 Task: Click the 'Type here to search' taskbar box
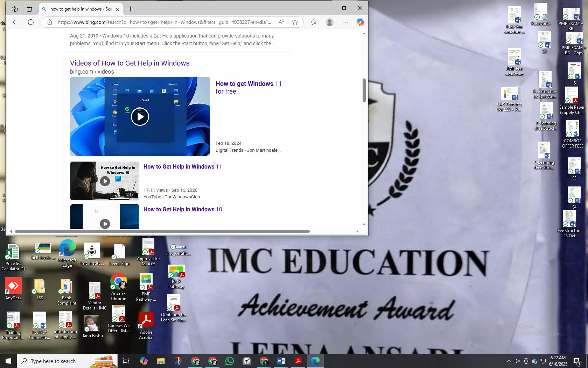coord(67,361)
